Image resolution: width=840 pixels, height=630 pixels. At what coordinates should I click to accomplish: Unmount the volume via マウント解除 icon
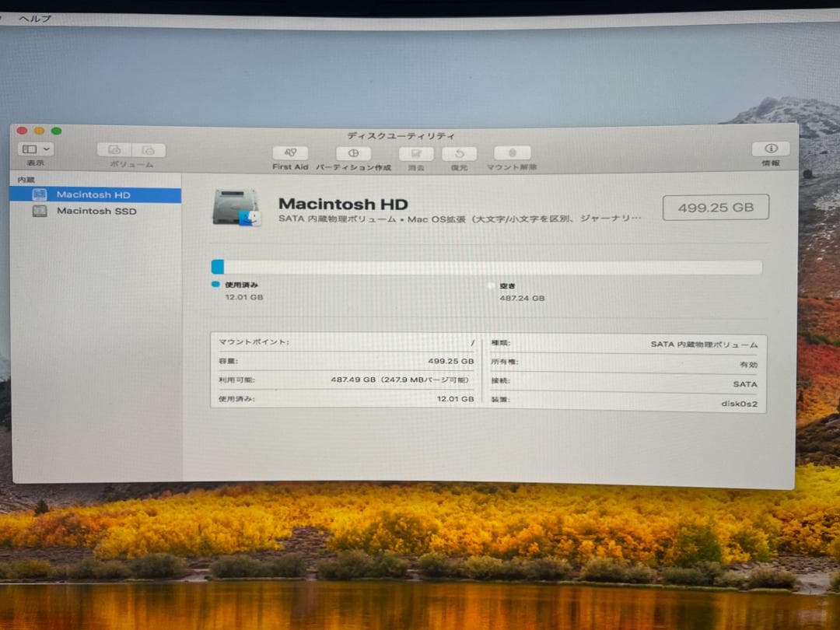pos(511,154)
